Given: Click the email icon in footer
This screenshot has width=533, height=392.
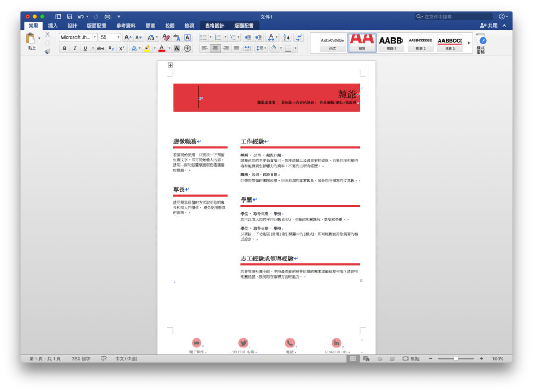Looking at the screenshot, I should 196,343.
